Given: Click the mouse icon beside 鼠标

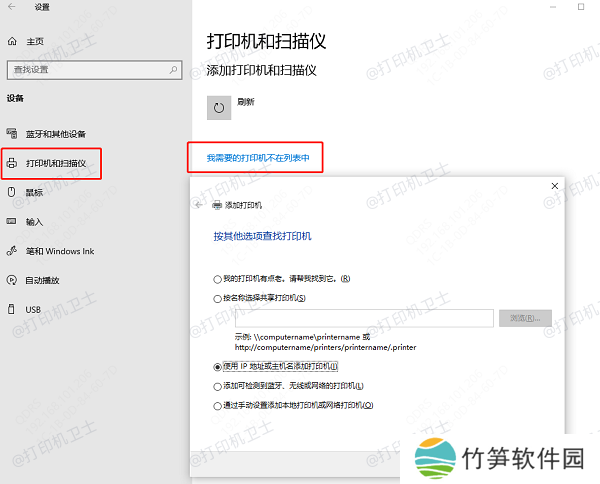Looking at the screenshot, I should click(11, 192).
